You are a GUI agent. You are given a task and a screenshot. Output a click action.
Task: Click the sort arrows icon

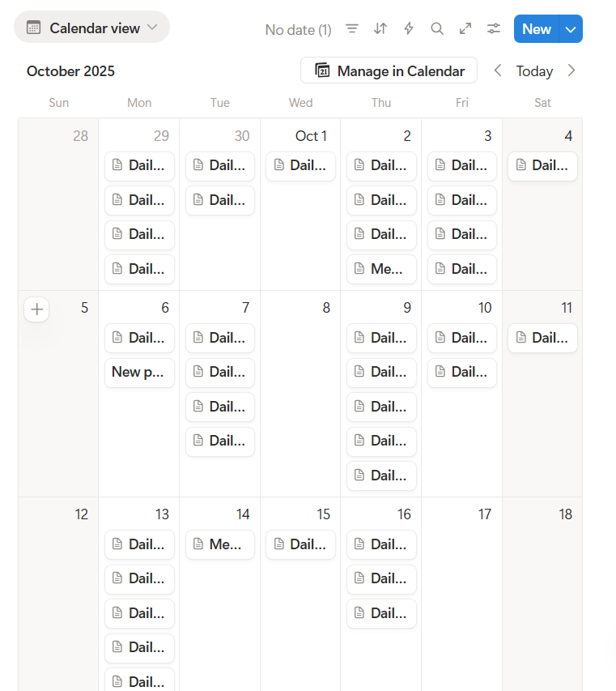coord(380,29)
